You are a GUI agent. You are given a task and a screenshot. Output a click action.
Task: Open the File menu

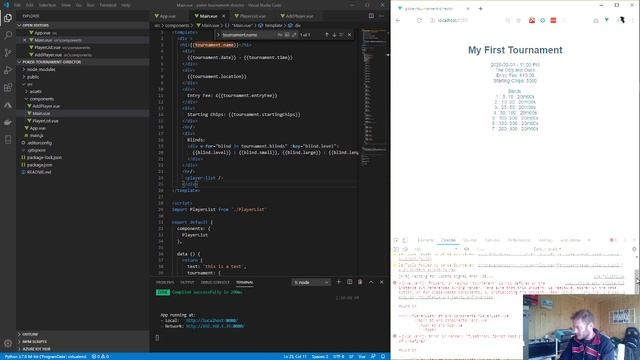(17, 5)
